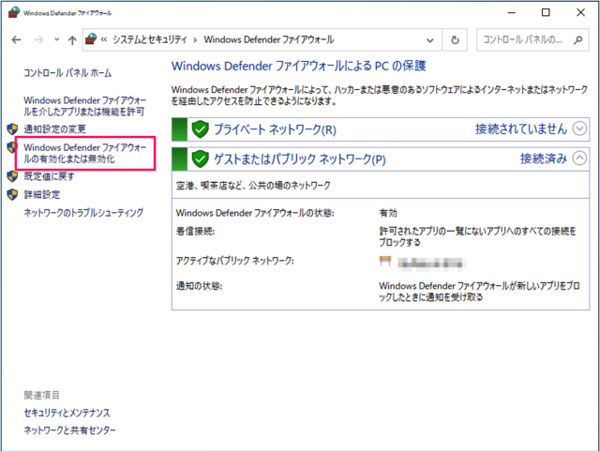Screen dimensions: 600x452
Task: Open Windows Defender ファイアウォールの有効化または無効化 link
Action: coord(84,154)
